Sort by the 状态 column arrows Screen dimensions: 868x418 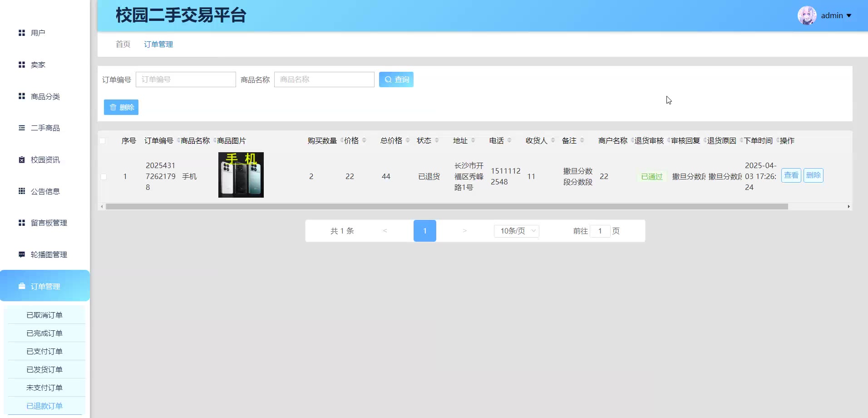[x=437, y=140]
